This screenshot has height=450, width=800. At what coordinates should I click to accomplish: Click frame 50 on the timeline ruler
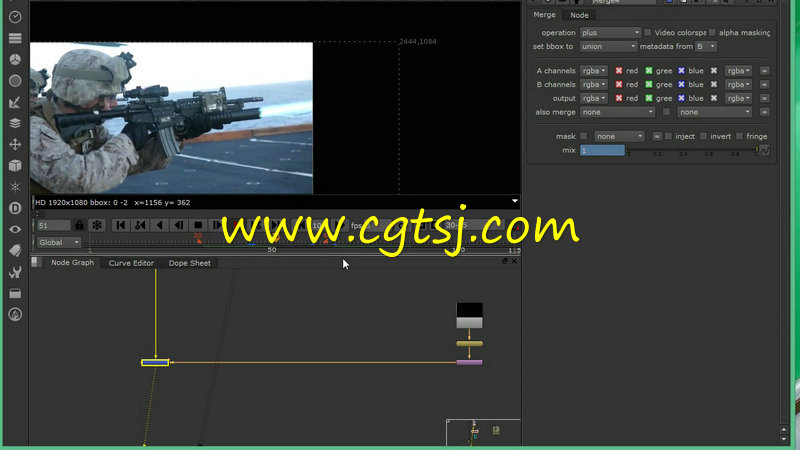click(x=271, y=249)
